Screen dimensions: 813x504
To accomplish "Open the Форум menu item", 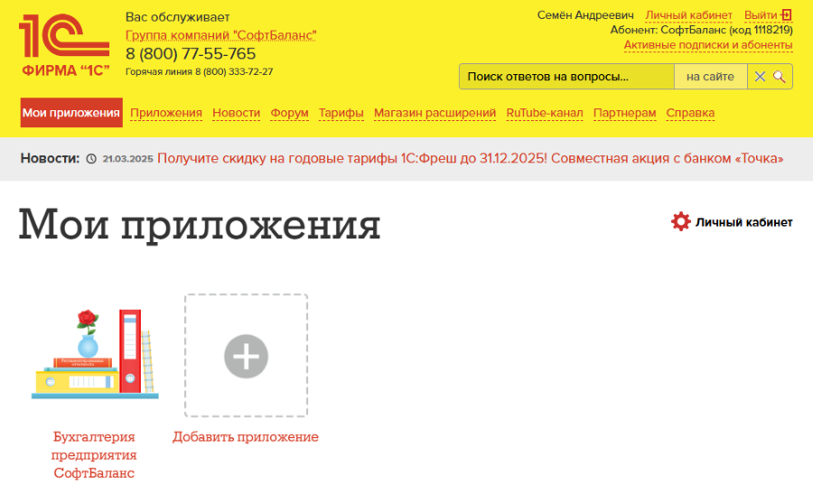I will pyautogui.click(x=289, y=113).
